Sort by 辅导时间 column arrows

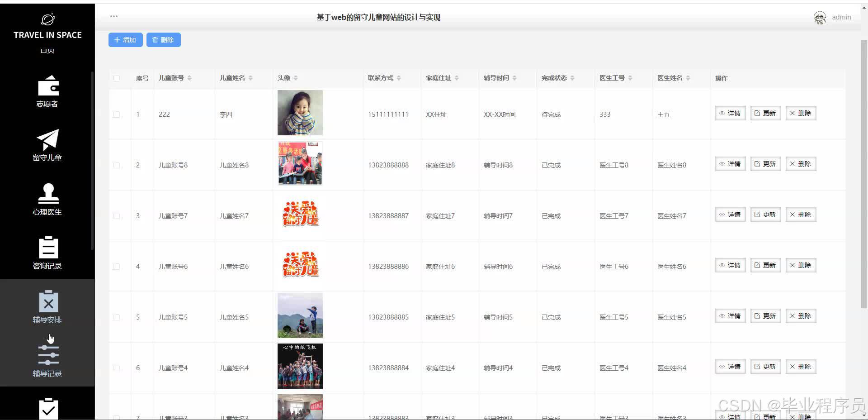tap(514, 78)
